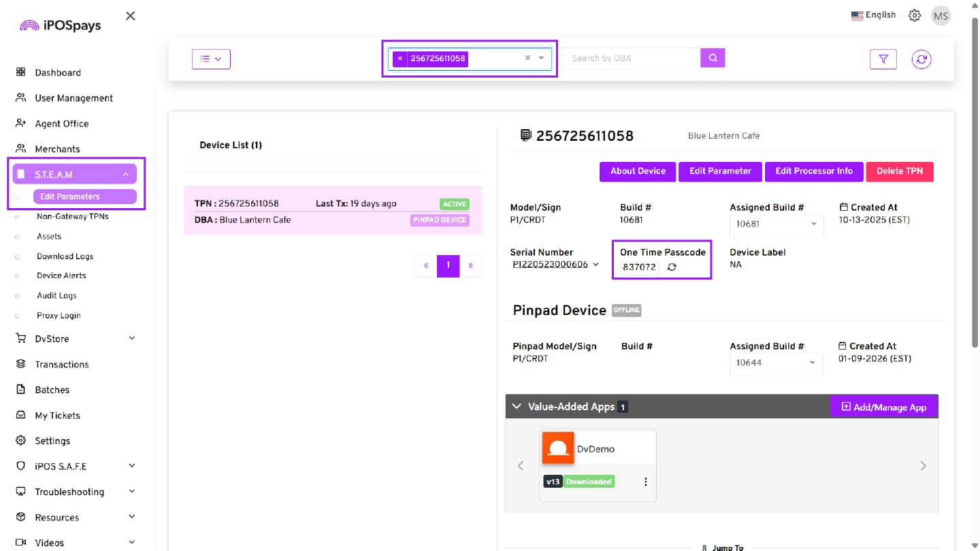The height and width of the screenshot is (551, 980).
Task: Click the Edit Processor Info button
Action: click(x=813, y=171)
